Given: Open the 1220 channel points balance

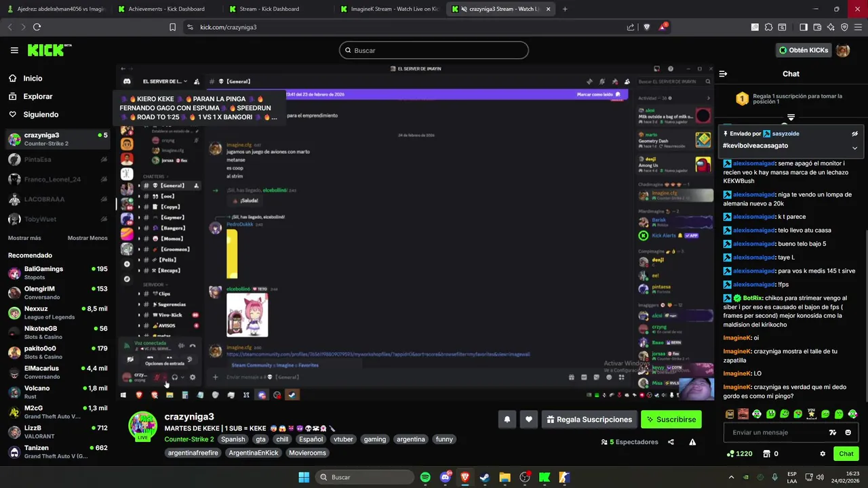Looking at the screenshot, I should point(739,453).
